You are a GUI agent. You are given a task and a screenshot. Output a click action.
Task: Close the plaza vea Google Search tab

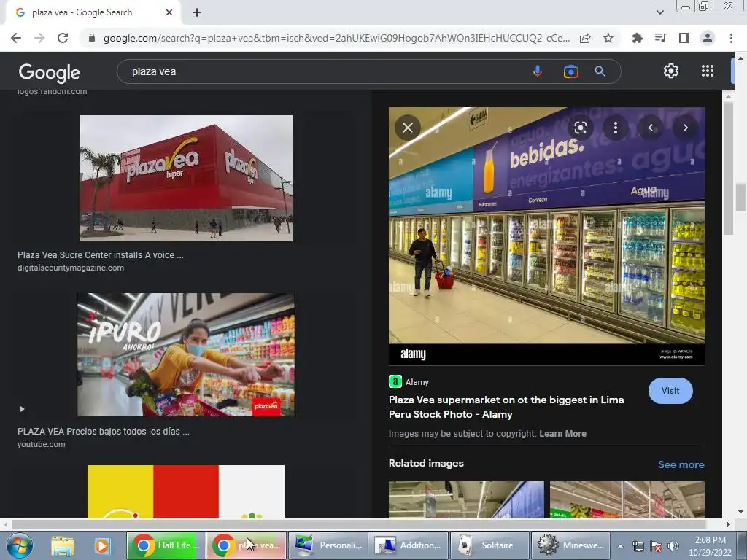pos(169,12)
